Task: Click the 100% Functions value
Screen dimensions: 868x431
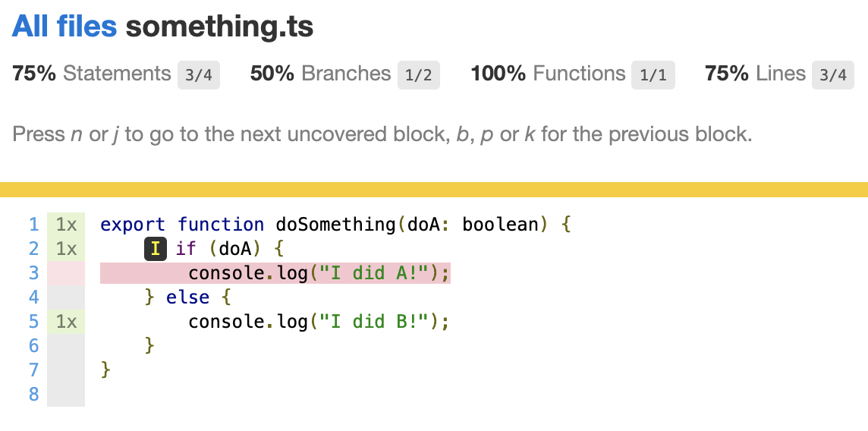Action: point(498,74)
